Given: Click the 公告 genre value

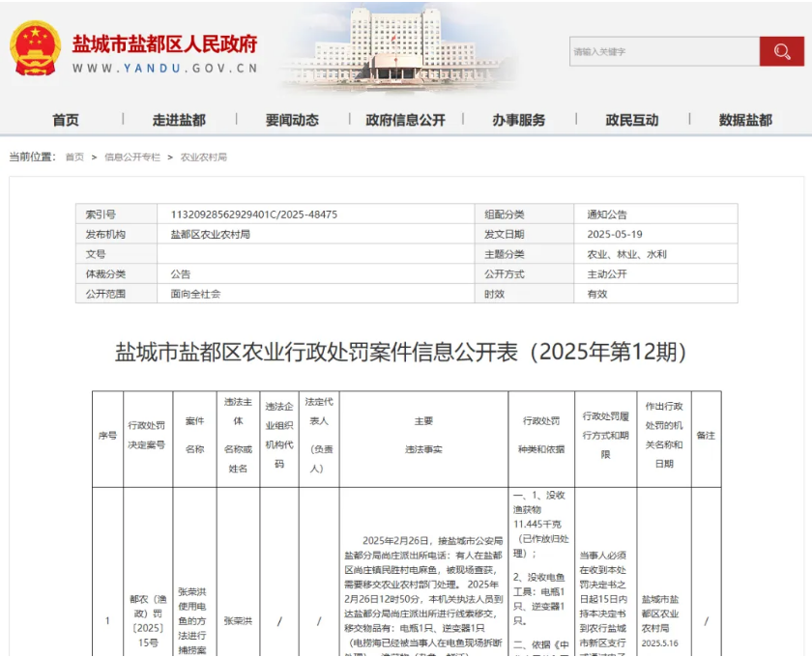Looking at the screenshot, I should click(x=181, y=273).
